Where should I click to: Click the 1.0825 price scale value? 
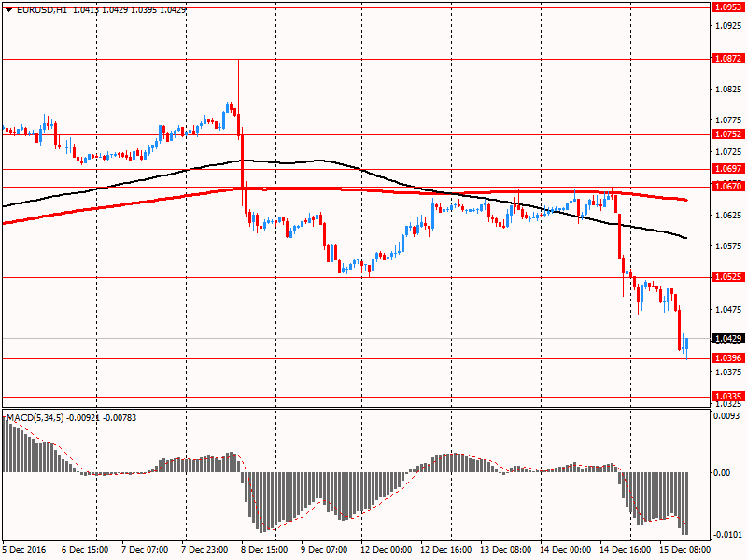(x=728, y=90)
